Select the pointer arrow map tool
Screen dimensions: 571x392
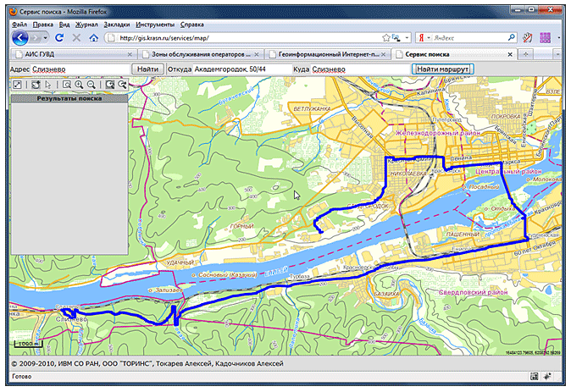(48, 85)
